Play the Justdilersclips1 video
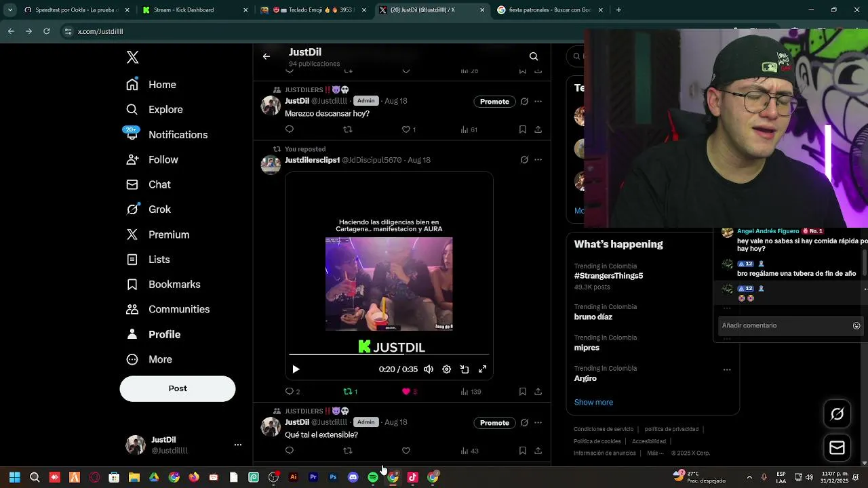Screen dimensions: 868x488 click(x=296, y=369)
